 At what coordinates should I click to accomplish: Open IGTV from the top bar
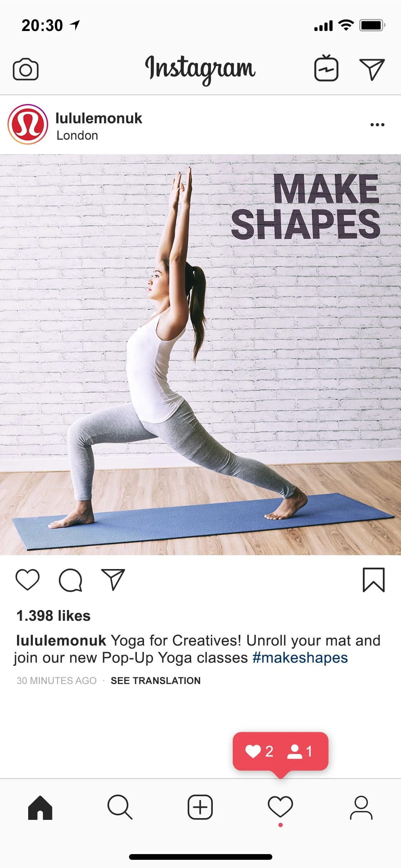(x=326, y=68)
